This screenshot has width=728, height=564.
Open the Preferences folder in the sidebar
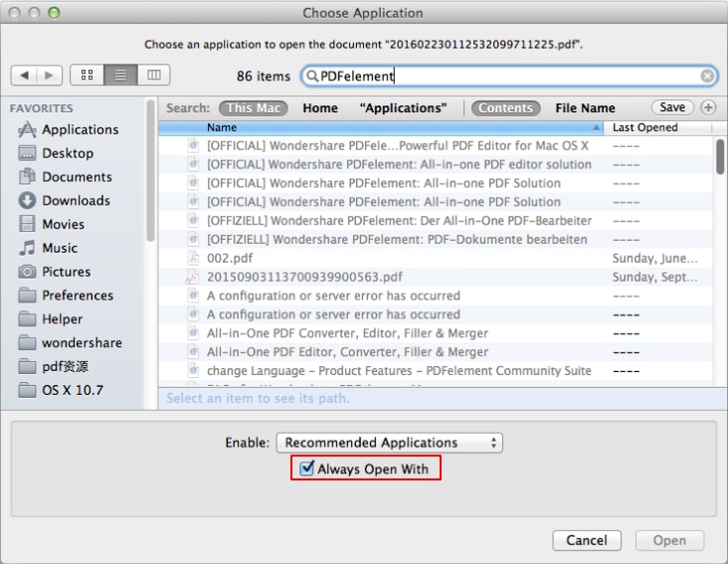click(x=66, y=295)
